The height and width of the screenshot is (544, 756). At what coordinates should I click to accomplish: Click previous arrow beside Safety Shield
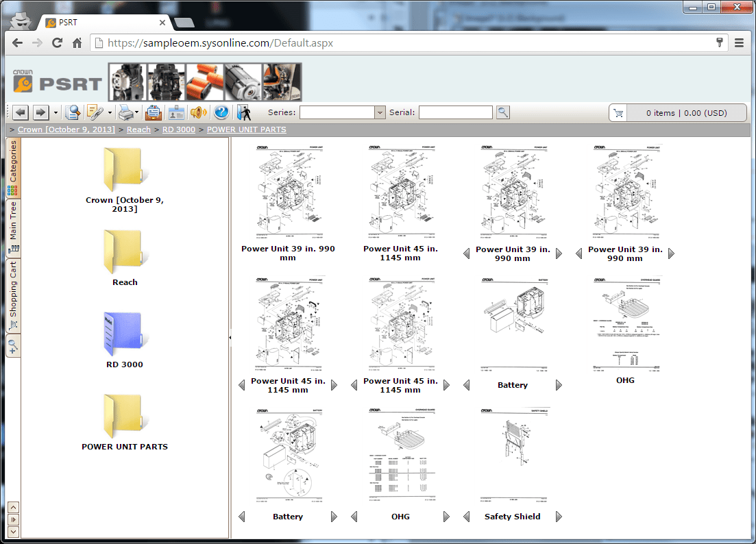point(466,517)
